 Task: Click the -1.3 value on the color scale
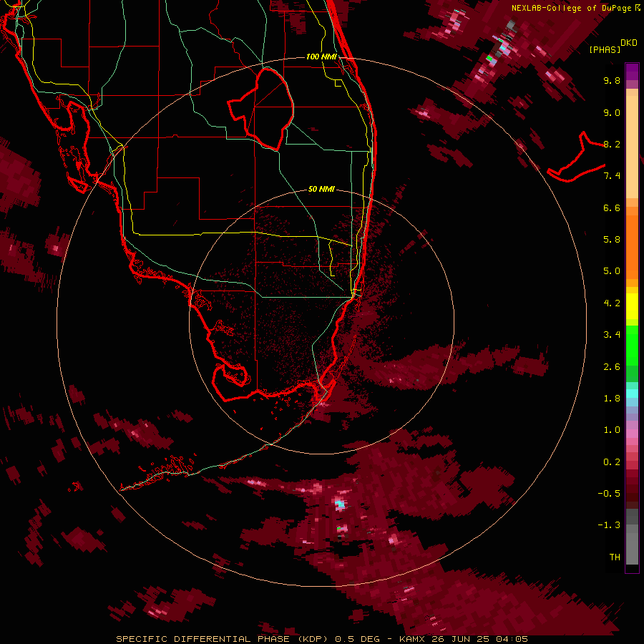tap(609, 525)
